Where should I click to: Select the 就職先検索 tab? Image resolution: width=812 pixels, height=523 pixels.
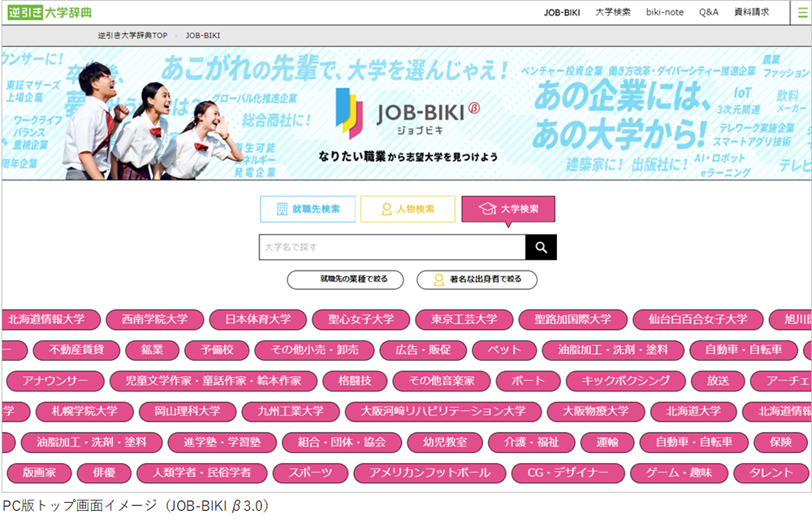[308, 209]
